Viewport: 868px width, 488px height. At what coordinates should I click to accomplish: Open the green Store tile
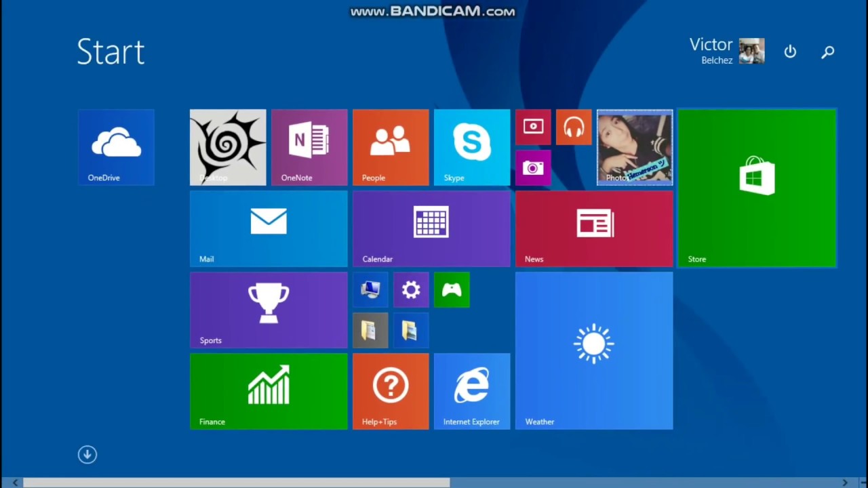(757, 188)
